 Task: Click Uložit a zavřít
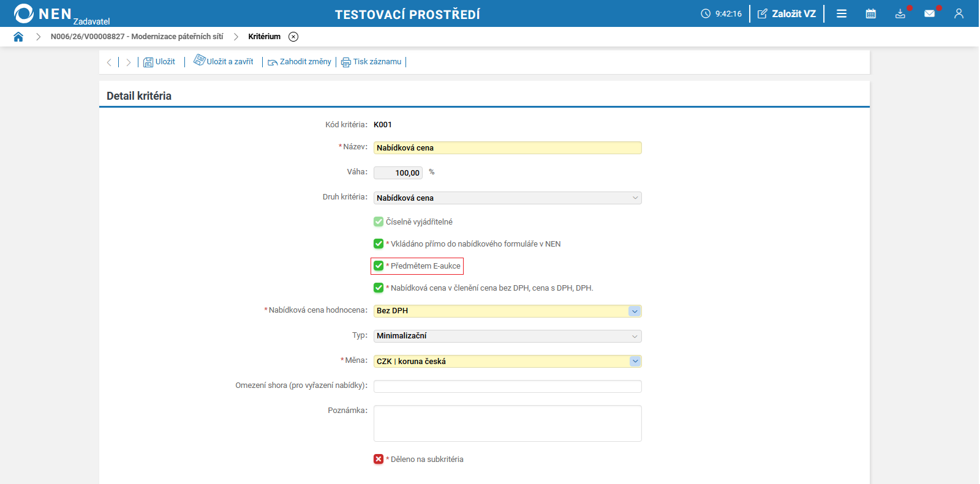click(224, 61)
